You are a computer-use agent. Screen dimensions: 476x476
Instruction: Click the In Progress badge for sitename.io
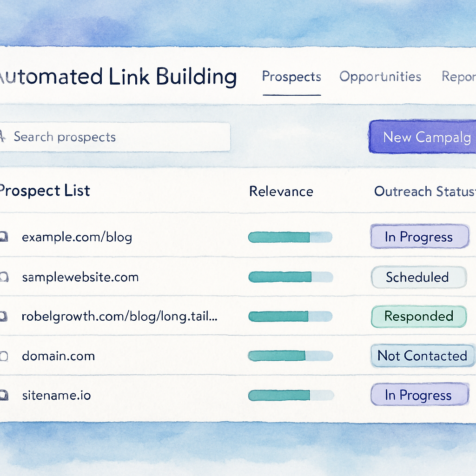pyautogui.click(x=419, y=395)
